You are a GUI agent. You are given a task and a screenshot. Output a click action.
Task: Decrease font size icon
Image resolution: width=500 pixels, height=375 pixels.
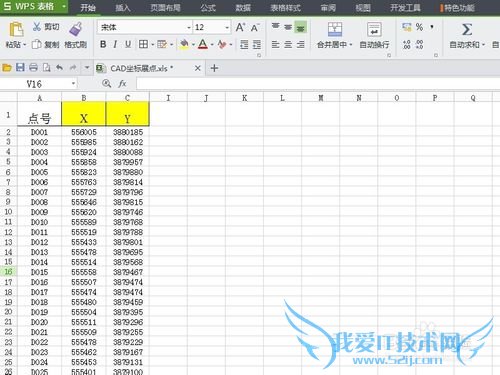255,28
